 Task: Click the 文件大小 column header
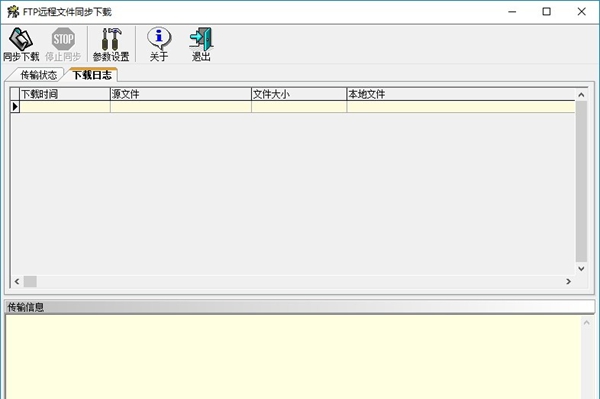pyautogui.click(x=299, y=94)
